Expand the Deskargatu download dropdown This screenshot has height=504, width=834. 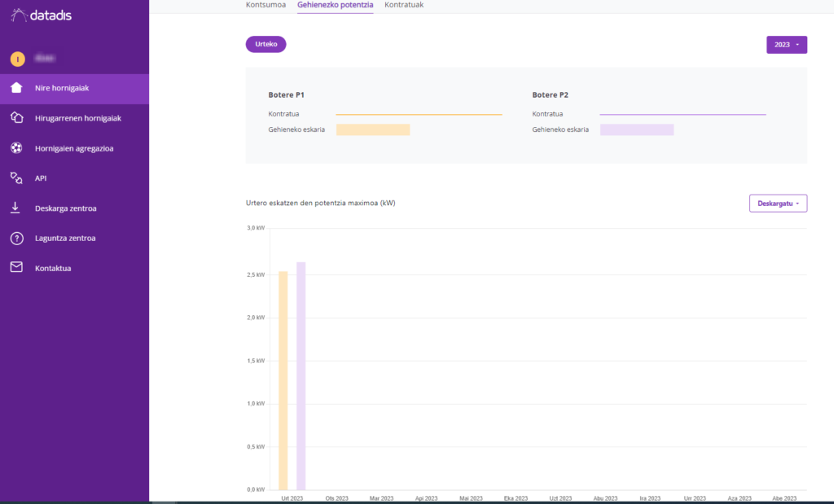(x=778, y=204)
